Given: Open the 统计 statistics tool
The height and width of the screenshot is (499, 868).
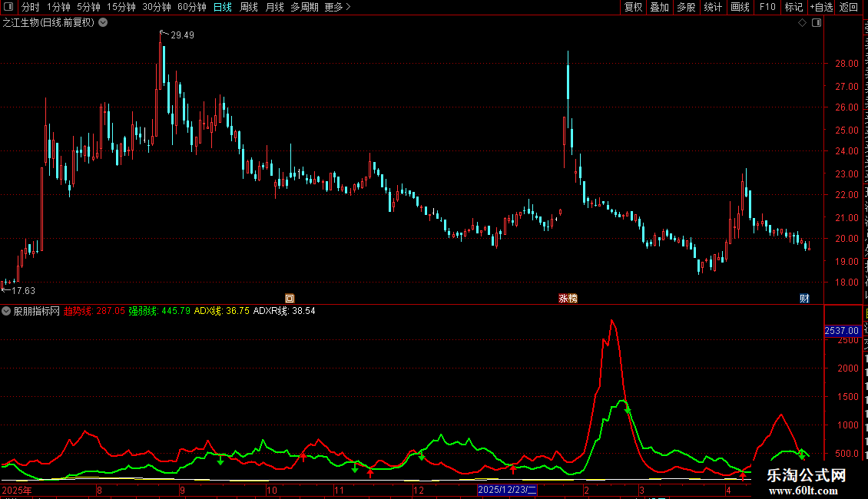Looking at the screenshot, I should pyautogui.click(x=713, y=7).
